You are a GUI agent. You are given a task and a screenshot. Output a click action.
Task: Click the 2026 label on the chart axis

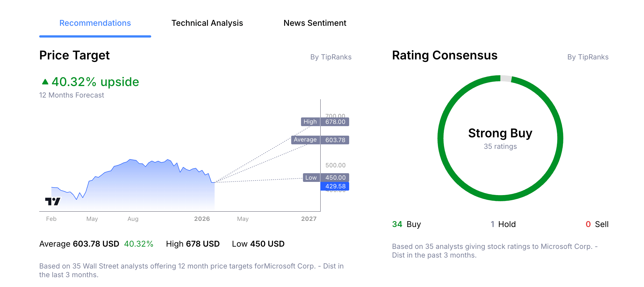pos(202,219)
